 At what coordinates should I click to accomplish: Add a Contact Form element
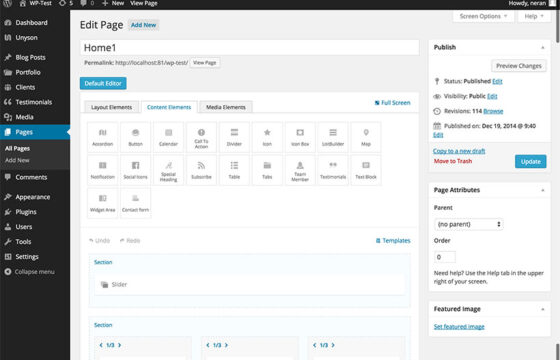click(x=135, y=203)
